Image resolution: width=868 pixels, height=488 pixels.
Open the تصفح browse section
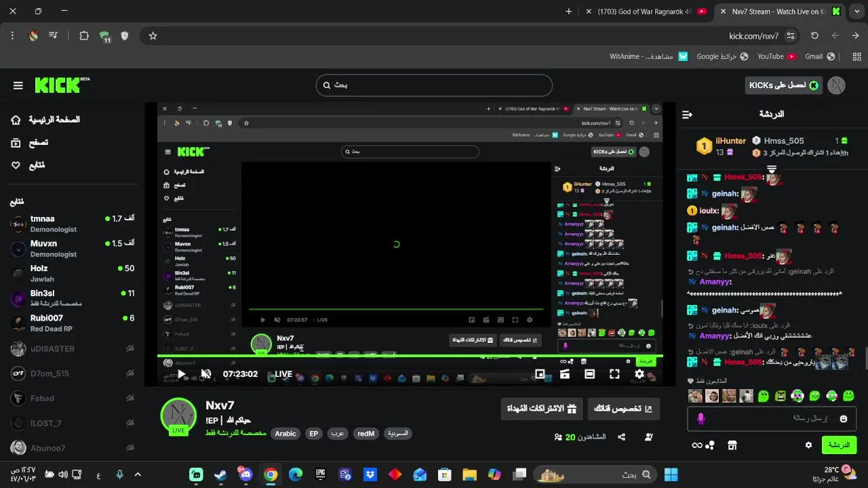coord(29,142)
